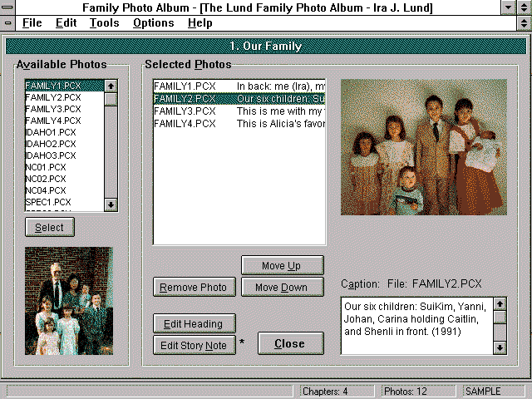Screen dimensions: 532x399
Task: Open the Options menu
Action: point(154,22)
